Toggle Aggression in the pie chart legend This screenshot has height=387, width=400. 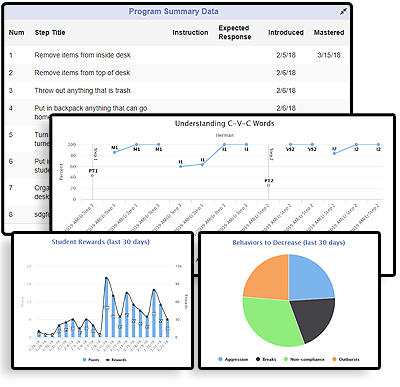coord(233,359)
